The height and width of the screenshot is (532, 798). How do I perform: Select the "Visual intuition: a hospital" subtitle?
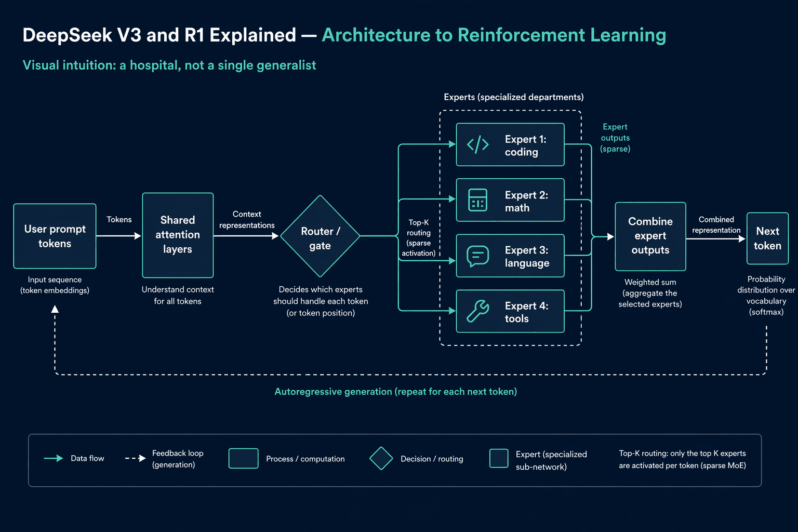click(169, 65)
